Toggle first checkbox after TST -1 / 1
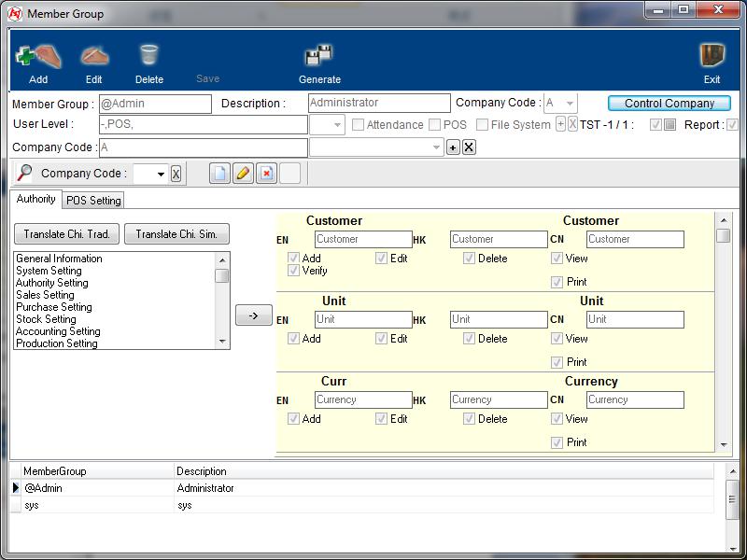The image size is (747, 560). click(655, 125)
